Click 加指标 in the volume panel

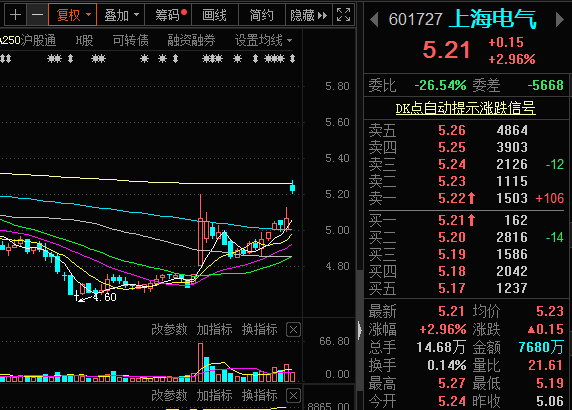[x=214, y=329]
